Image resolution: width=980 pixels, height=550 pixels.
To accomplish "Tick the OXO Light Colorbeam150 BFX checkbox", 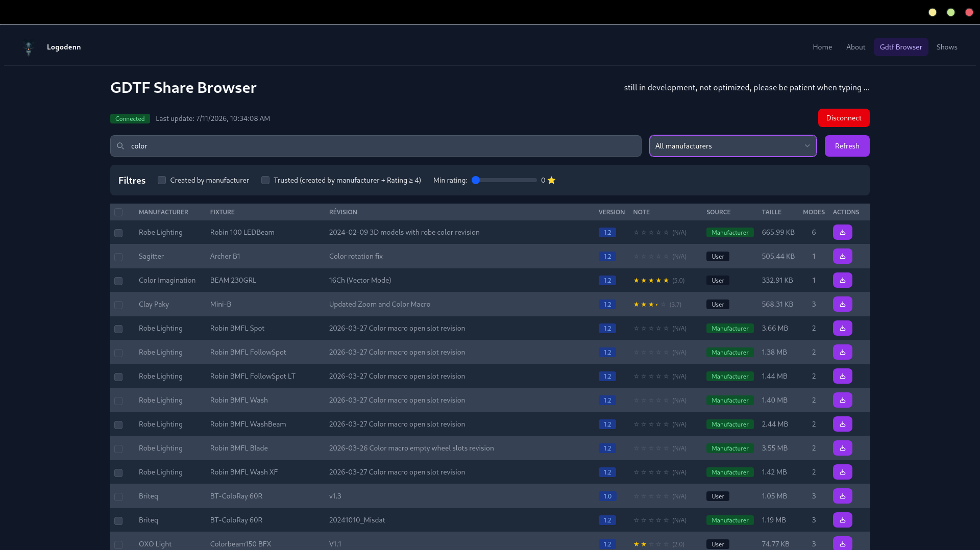I will pyautogui.click(x=118, y=545).
